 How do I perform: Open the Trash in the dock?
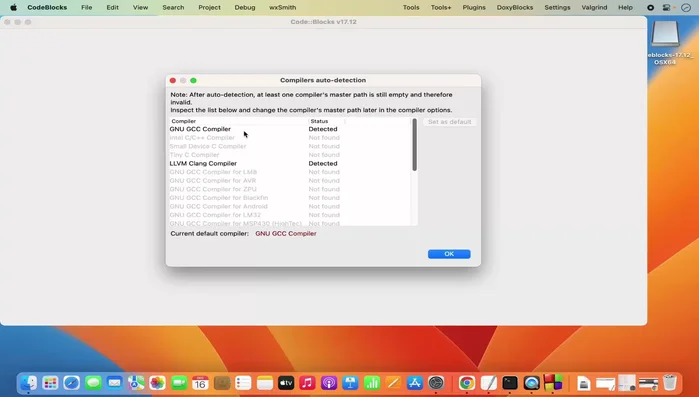pyautogui.click(x=670, y=383)
